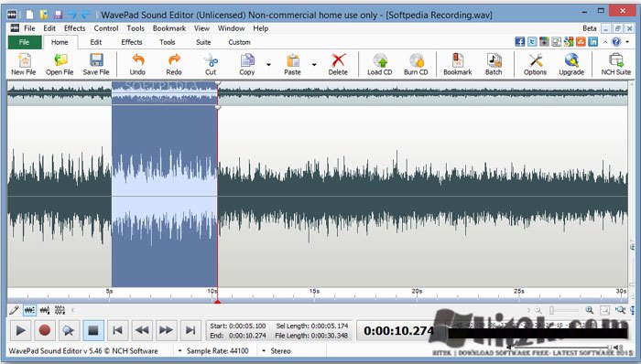This screenshot has height=364, width=641.
Task: Open the Options wrench icon
Action: 535,64
